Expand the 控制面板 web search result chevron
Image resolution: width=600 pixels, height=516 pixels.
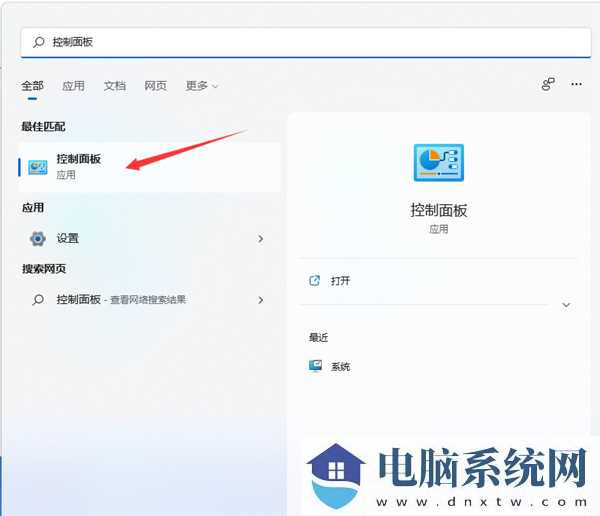(261, 300)
